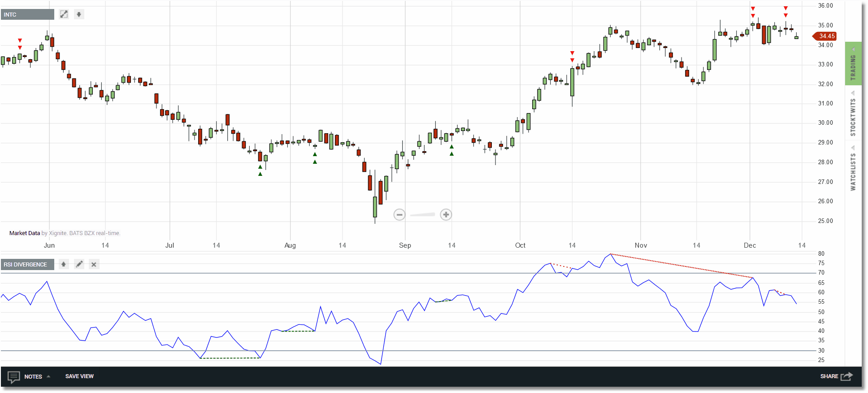This screenshot has height=393, width=868.
Task: Remove the RSI Divergence indicator panel
Action: coord(94,264)
